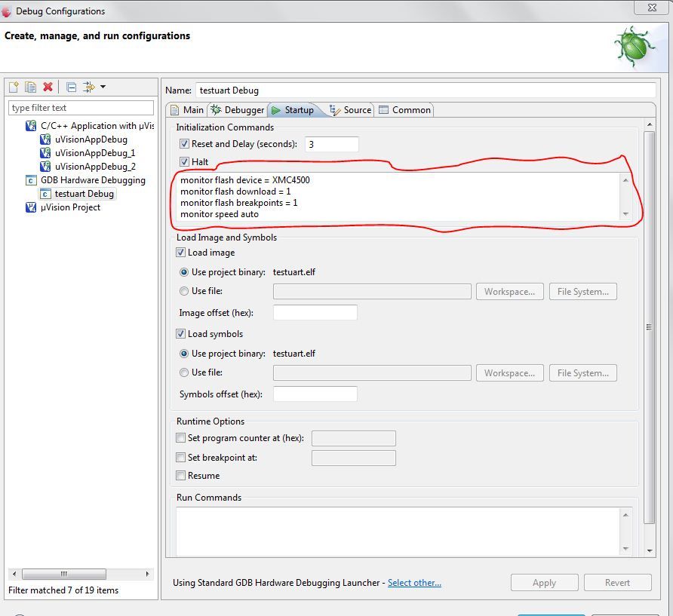673x616 pixels.
Task: Select µVision Project tree node
Action: click(x=70, y=207)
